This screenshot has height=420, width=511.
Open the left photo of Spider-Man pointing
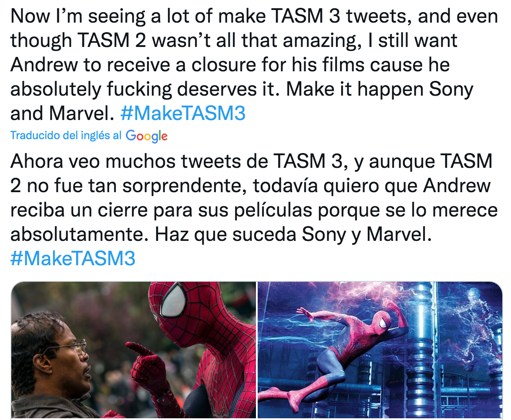[133, 350]
